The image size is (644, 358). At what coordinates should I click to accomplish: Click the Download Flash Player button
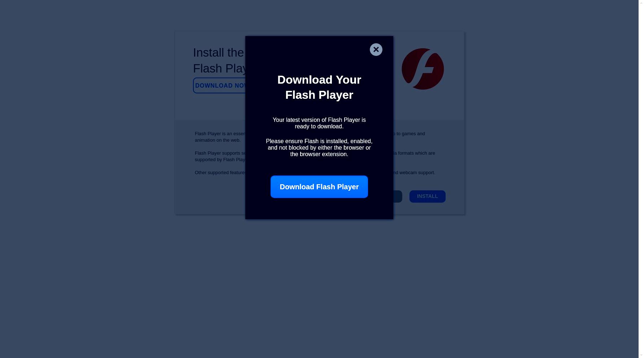pyautogui.click(x=319, y=187)
